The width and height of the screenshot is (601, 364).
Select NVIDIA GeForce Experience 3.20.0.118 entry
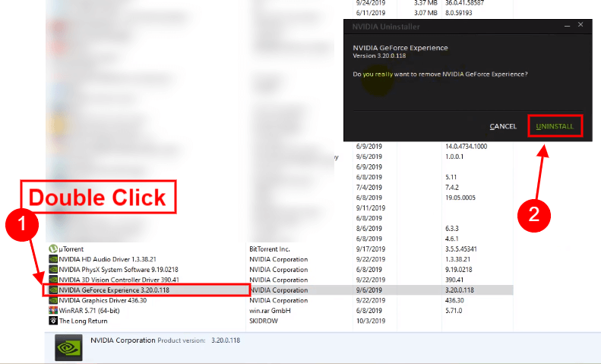click(114, 290)
